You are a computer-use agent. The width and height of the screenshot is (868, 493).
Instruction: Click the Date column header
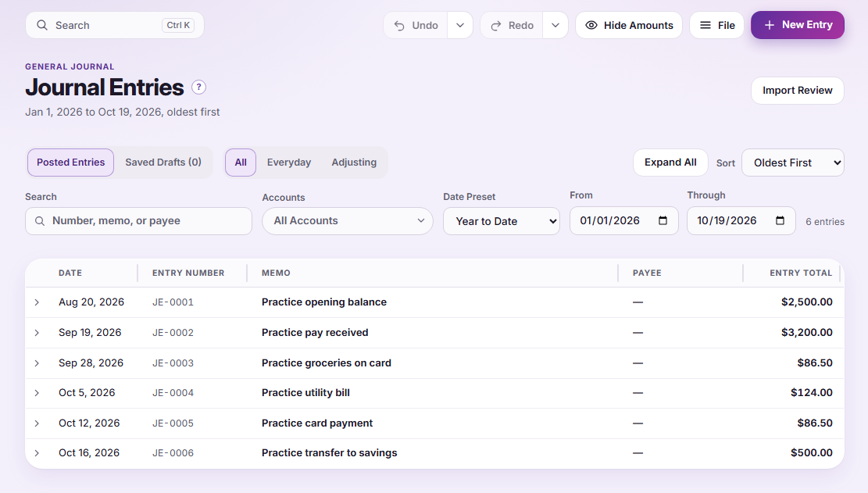point(70,273)
